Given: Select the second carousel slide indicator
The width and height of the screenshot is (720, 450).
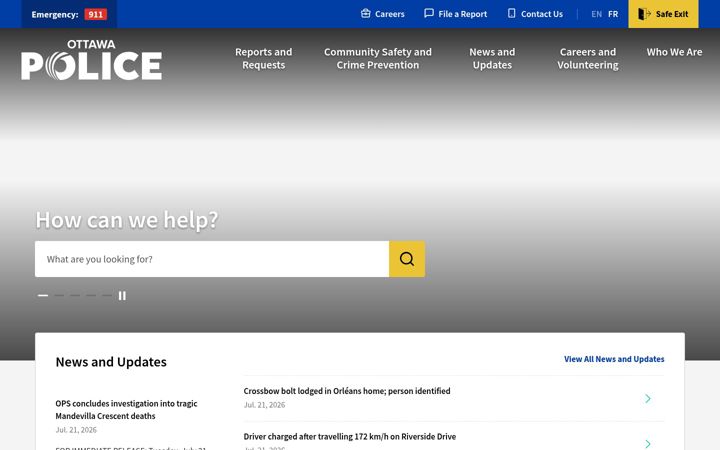Looking at the screenshot, I should pyautogui.click(x=59, y=295).
